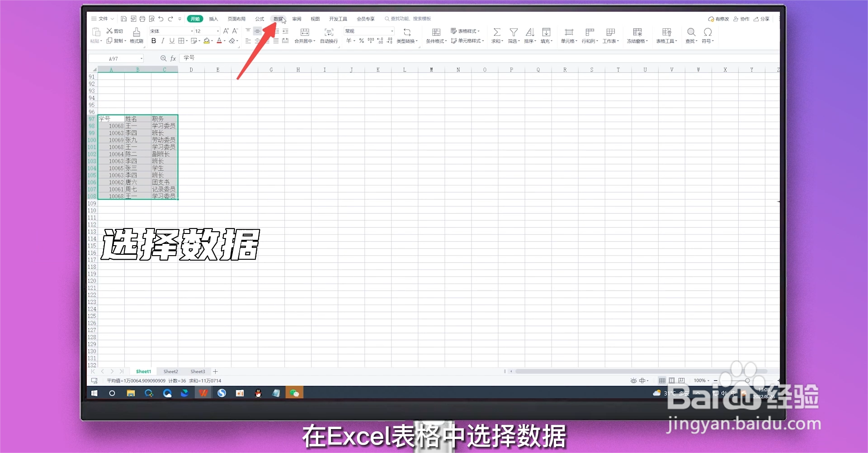Click the fill color bucket button
The height and width of the screenshot is (453, 868).
[x=207, y=41]
